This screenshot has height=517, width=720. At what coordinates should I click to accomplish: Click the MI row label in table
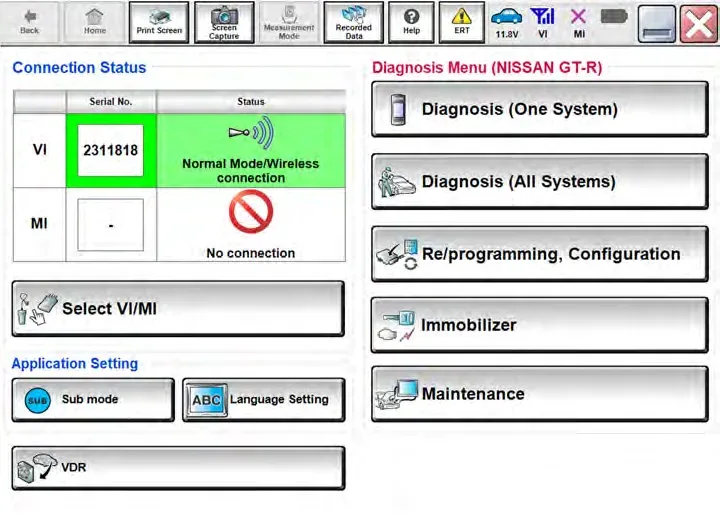point(39,224)
